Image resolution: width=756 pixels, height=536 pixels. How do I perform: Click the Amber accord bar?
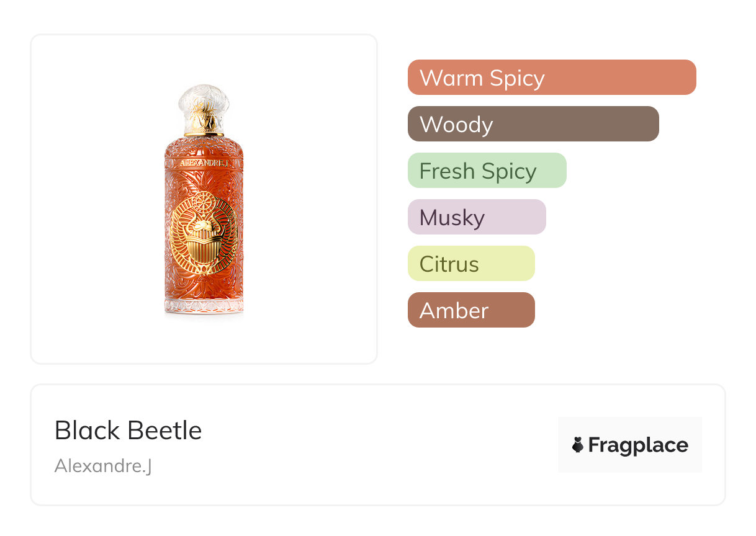[x=470, y=310]
